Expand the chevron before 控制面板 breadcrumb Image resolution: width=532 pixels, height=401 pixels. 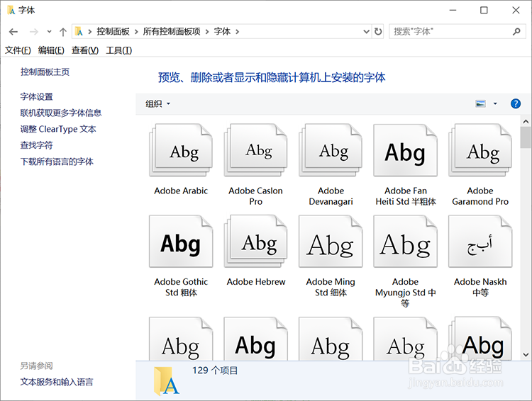coord(90,32)
